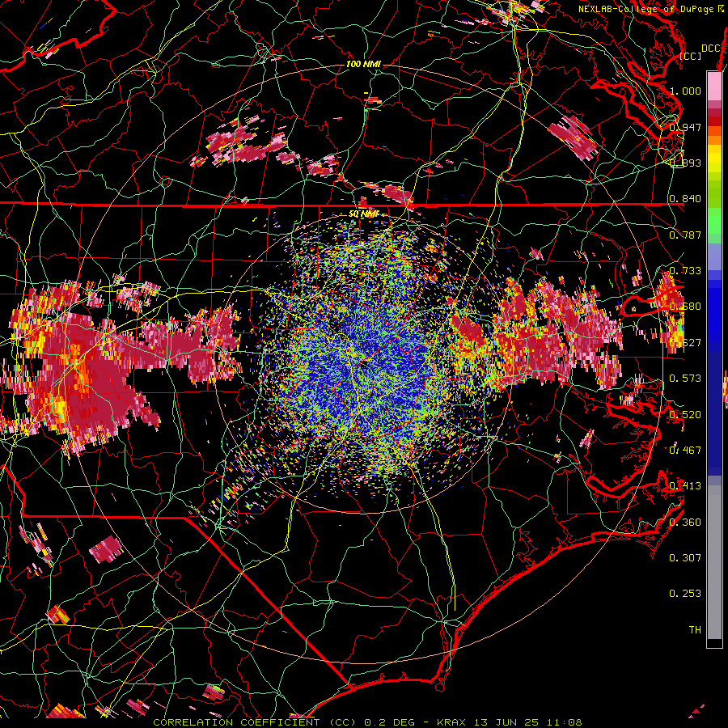Click the TH legend label
This screenshot has width=728, height=728.
tap(695, 629)
